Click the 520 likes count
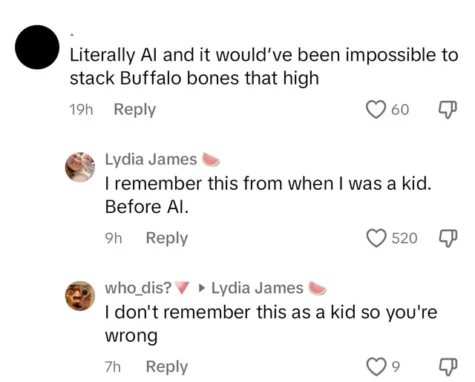 pos(404,239)
